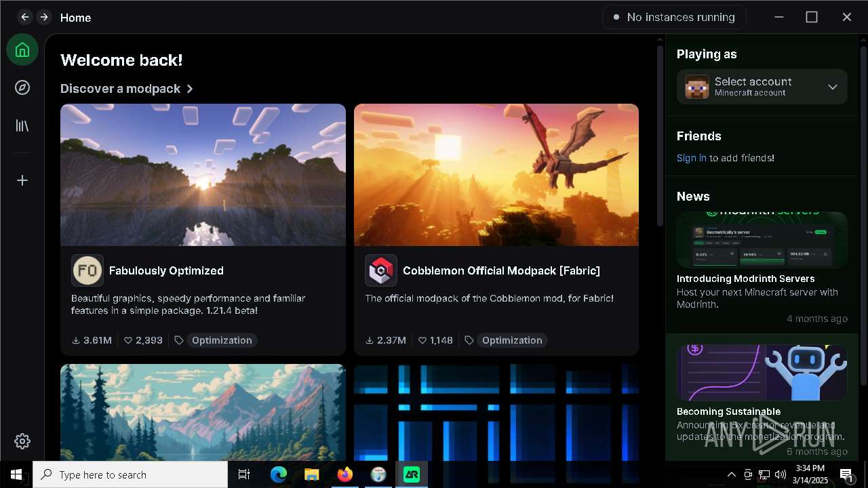The width and height of the screenshot is (868, 488).
Task: Launch Microsoft Edge from taskbar
Action: pos(279,474)
